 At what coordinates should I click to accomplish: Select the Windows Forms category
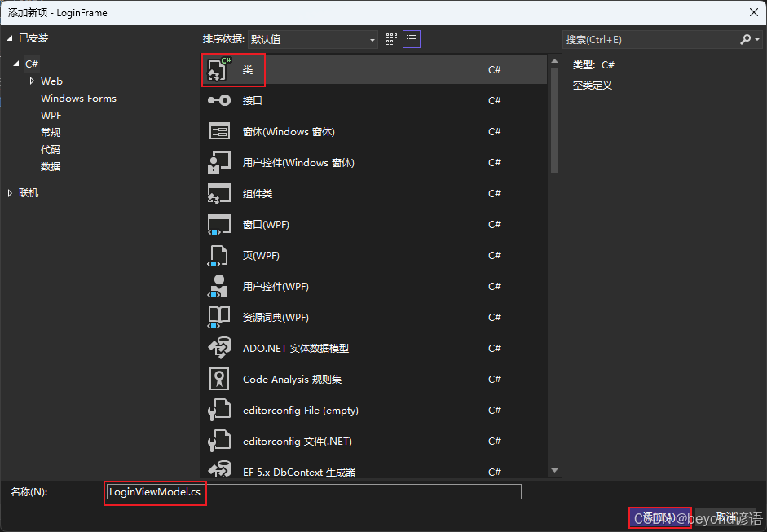coord(78,99)
